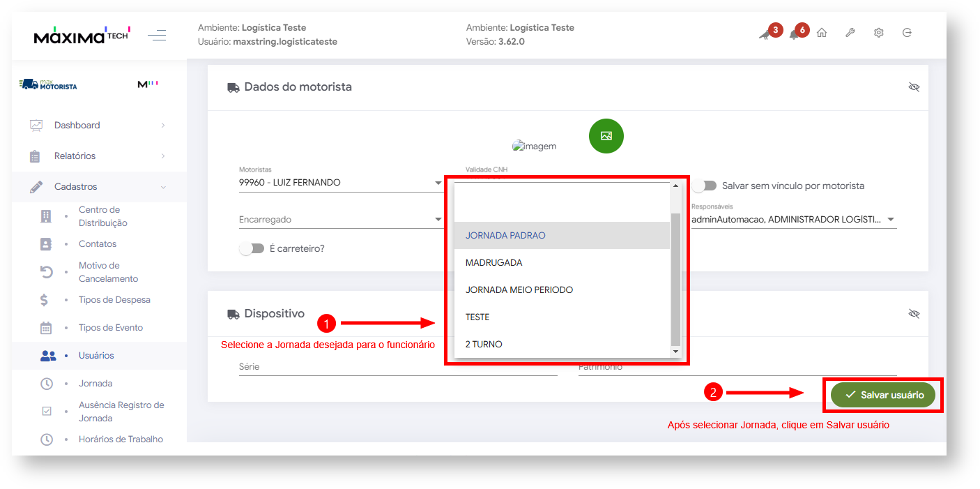Screen dimensions: 980x489
Task: Click the home icon in header
Action: tap(822, 33)
